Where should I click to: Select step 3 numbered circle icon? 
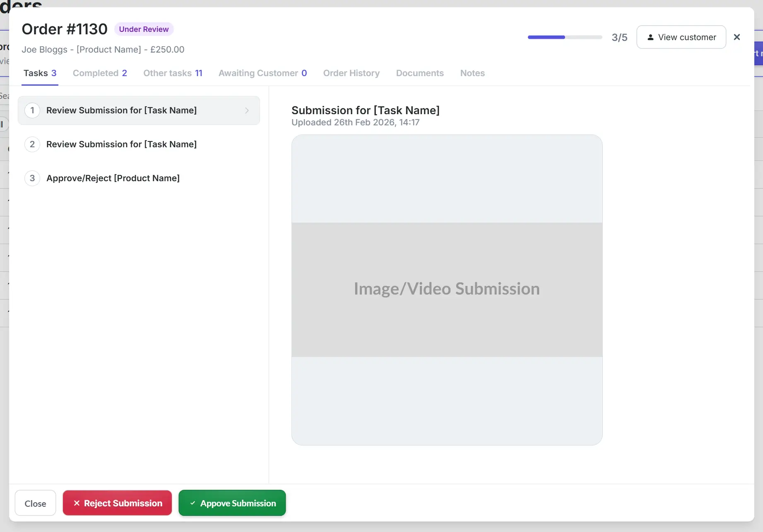coord(32,178)
